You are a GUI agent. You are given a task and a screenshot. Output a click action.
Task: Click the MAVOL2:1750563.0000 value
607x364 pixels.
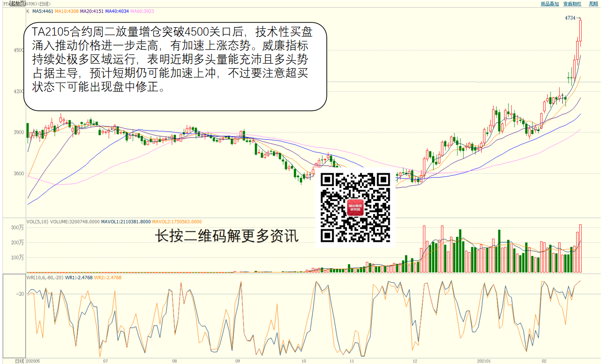pyautogui.click(x=176, y=222)
